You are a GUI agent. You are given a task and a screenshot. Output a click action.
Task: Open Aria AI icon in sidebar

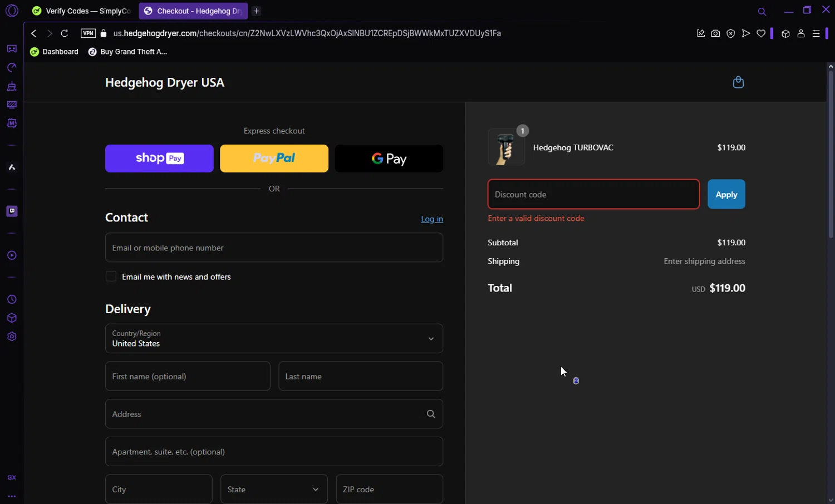click(x=12, y=167)
